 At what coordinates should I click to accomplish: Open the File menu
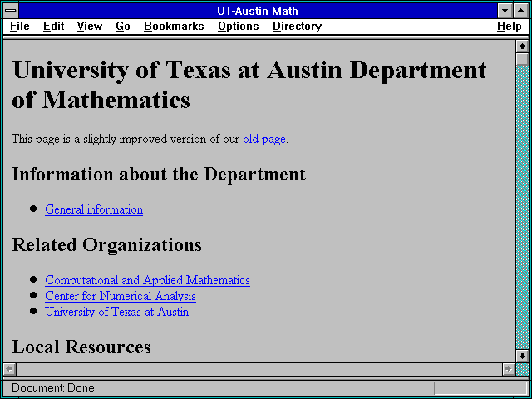point(20,27)
